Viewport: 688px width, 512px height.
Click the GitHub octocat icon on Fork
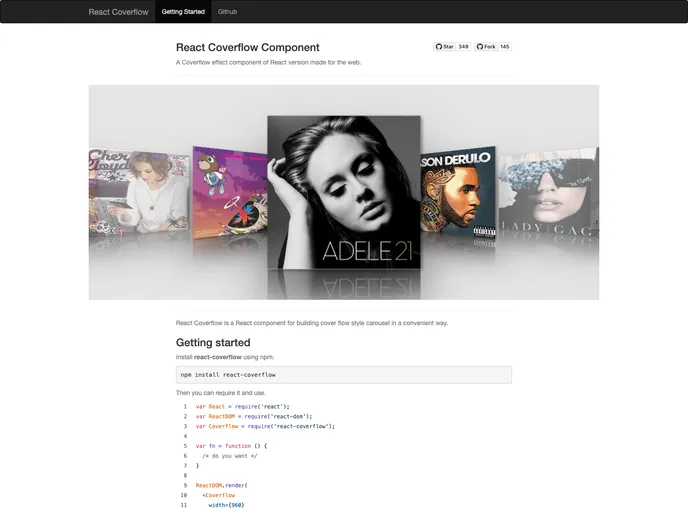(480, 47)
